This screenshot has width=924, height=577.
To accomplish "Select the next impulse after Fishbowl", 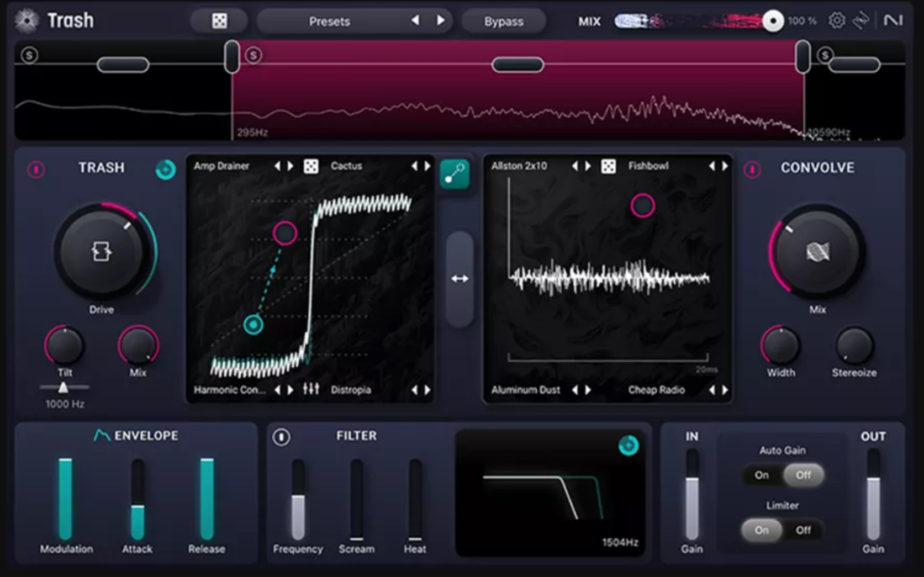I will click(725, 166).
